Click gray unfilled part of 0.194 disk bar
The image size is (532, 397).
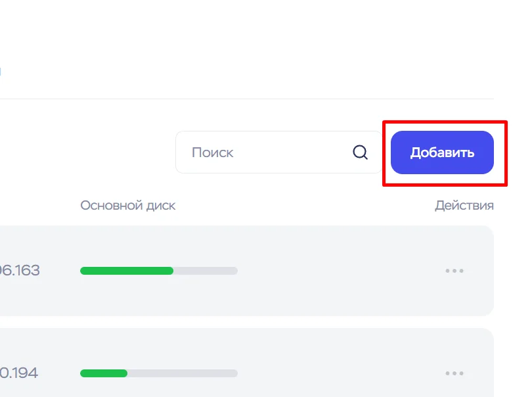point(183,373)
